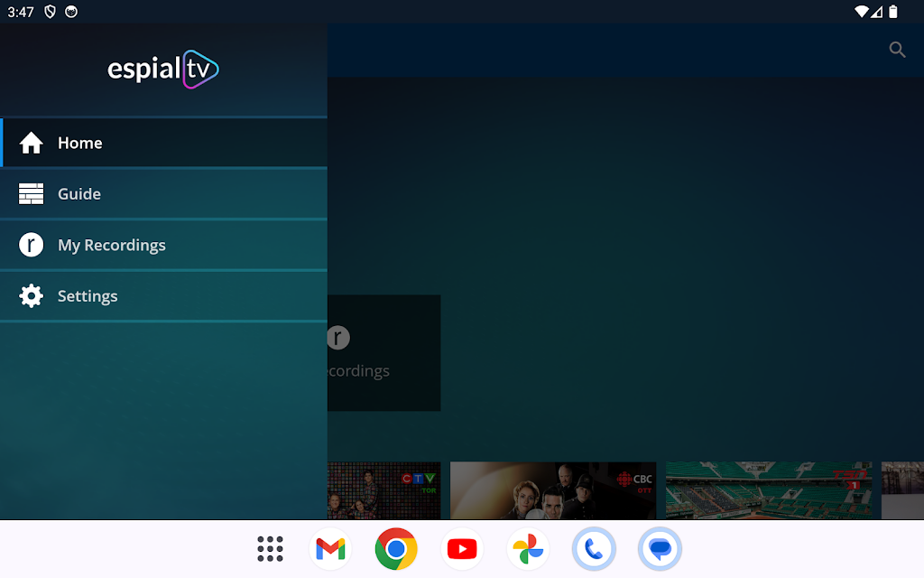Image resolution: width=924 pixels, height=578 pixels.
Task: Tap the Guide grid icon
Action: point(32,194)
